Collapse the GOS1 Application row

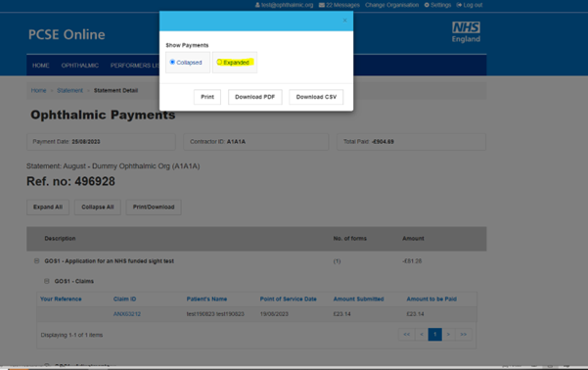[37, 260]
